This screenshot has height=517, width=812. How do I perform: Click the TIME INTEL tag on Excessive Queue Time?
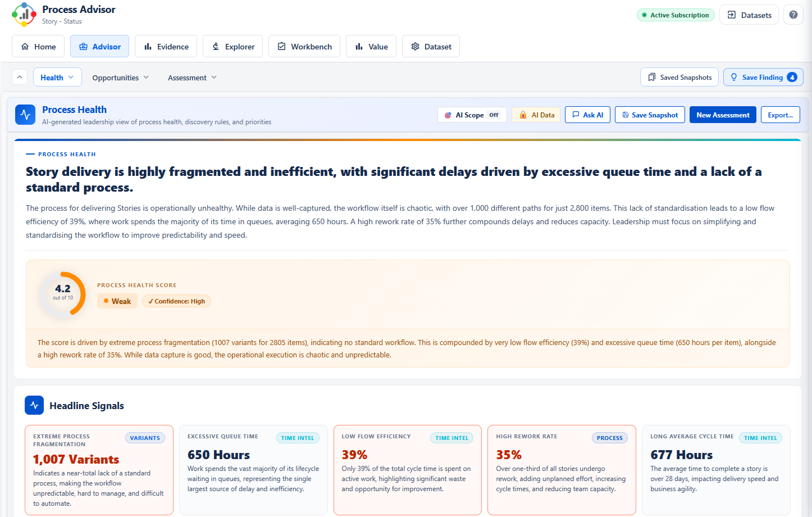point(298,438)
